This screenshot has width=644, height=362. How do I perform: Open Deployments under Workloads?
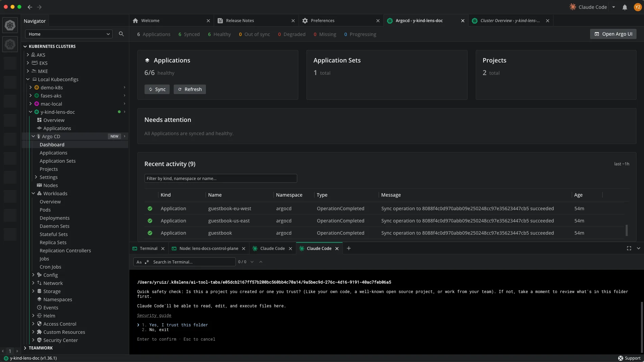click(x=55, y=218)
